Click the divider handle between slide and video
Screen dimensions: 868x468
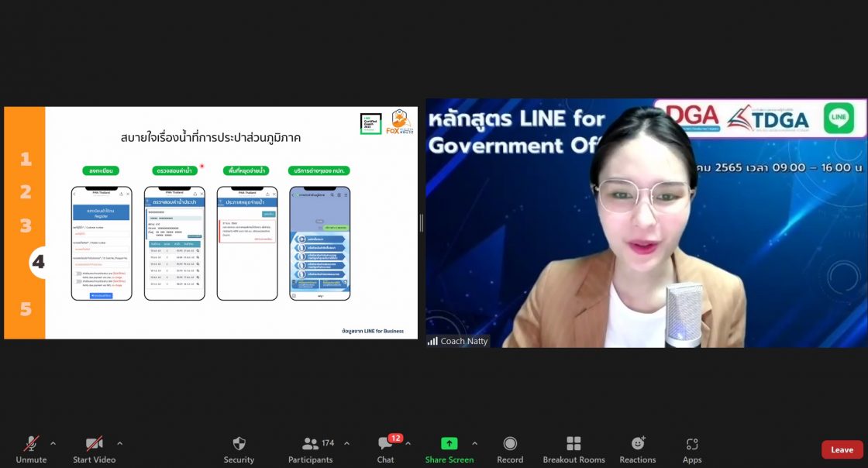(422, 223)
